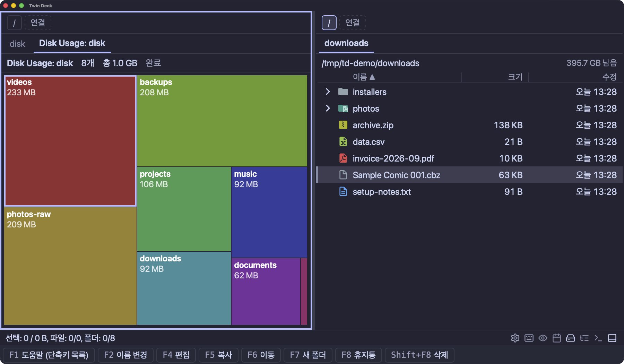The image size is (624, 364).
Task: Sort by name column header
Action: point(364,77)
